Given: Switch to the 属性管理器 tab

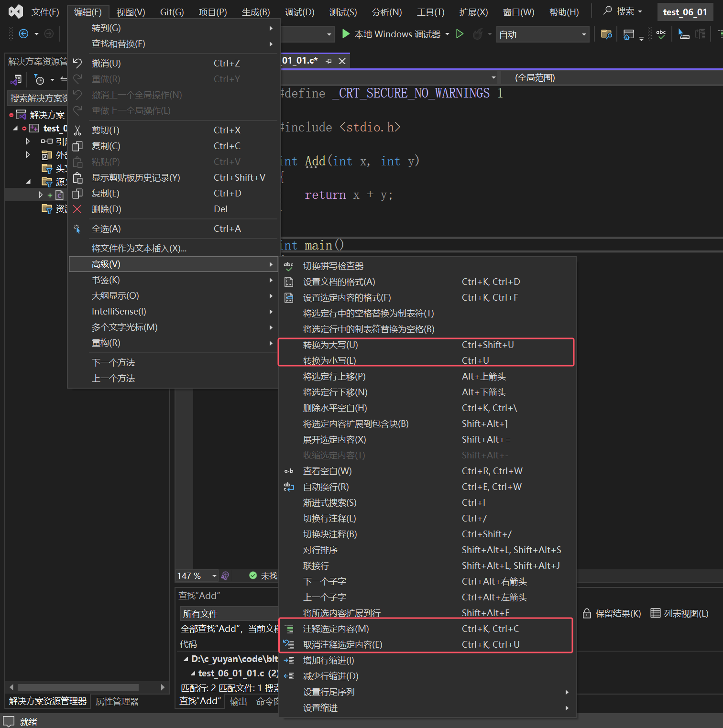Looking at the screenshot, I should pyautogui.click(x=117, y=701).
